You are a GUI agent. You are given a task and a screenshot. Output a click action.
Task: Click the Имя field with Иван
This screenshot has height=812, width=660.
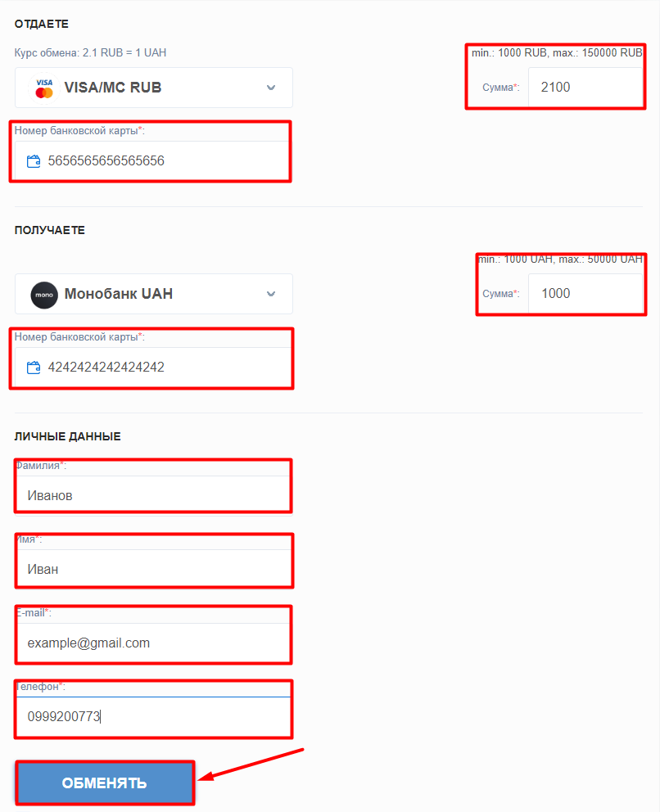[x=154, y=569]
